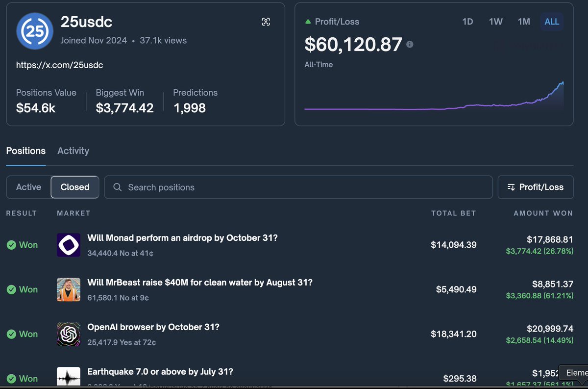Switch to Active positions filter
Image resolution: width=588 pixels, height=389 pixels.
[28, 187]
